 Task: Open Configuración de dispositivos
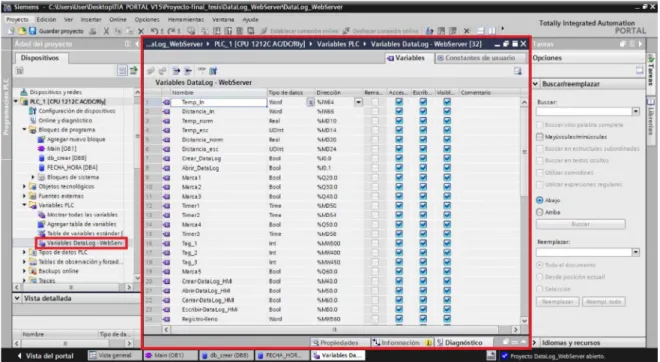point(77,111)
